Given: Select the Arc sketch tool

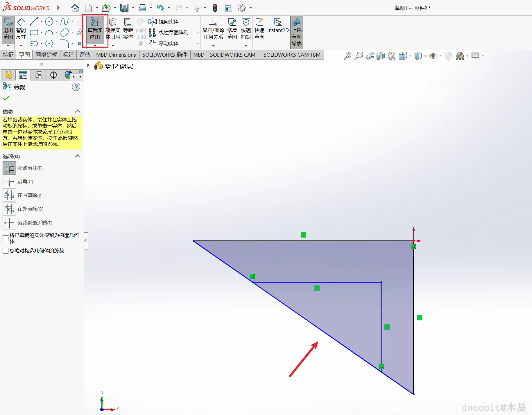Looking at the screenshot, I should coord(49,32).
